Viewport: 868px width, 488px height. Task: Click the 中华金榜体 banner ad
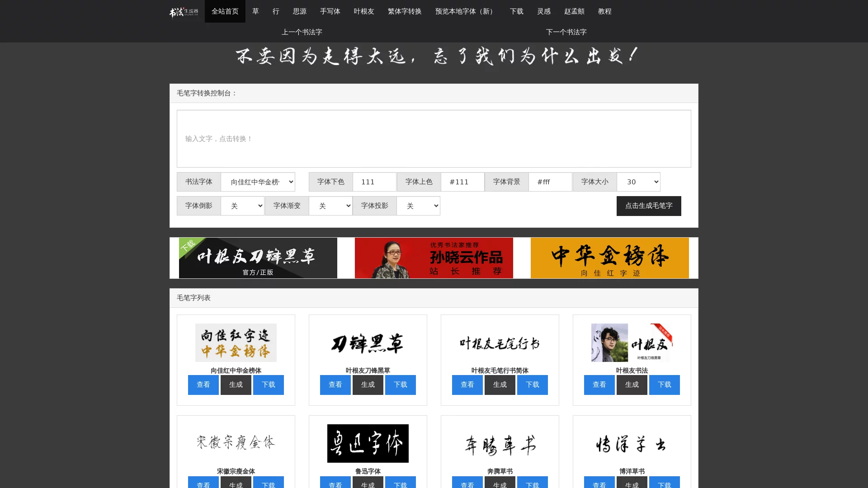(x=609, y=258)
